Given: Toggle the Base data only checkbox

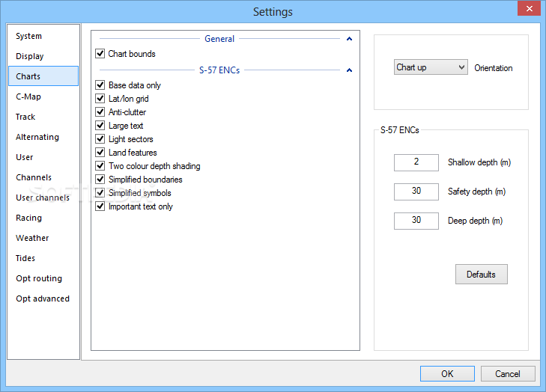Looking at the screenshot, I should click(x=100, y=85).
